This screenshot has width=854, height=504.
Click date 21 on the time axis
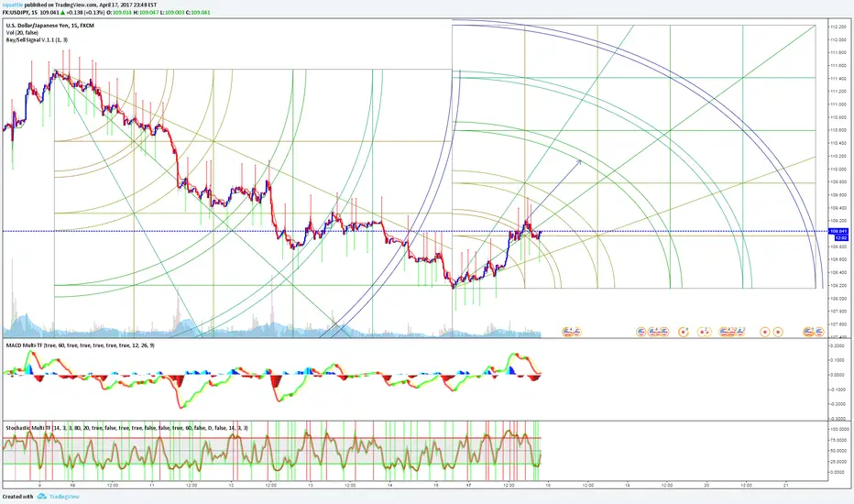(x=786, y=485)
